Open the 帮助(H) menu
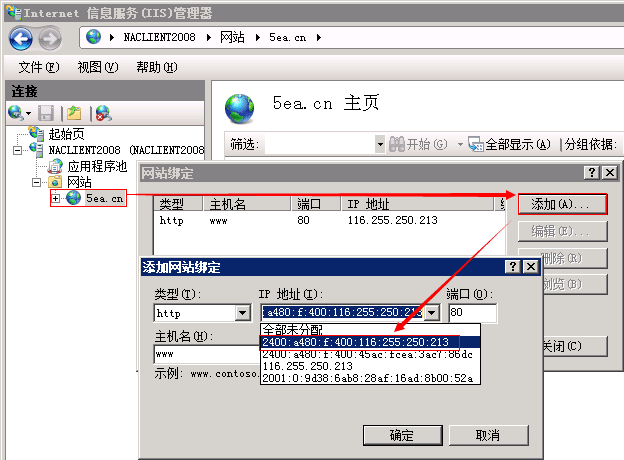The width and height of the screenshot is (624, 460). click(x=156, y=67)
